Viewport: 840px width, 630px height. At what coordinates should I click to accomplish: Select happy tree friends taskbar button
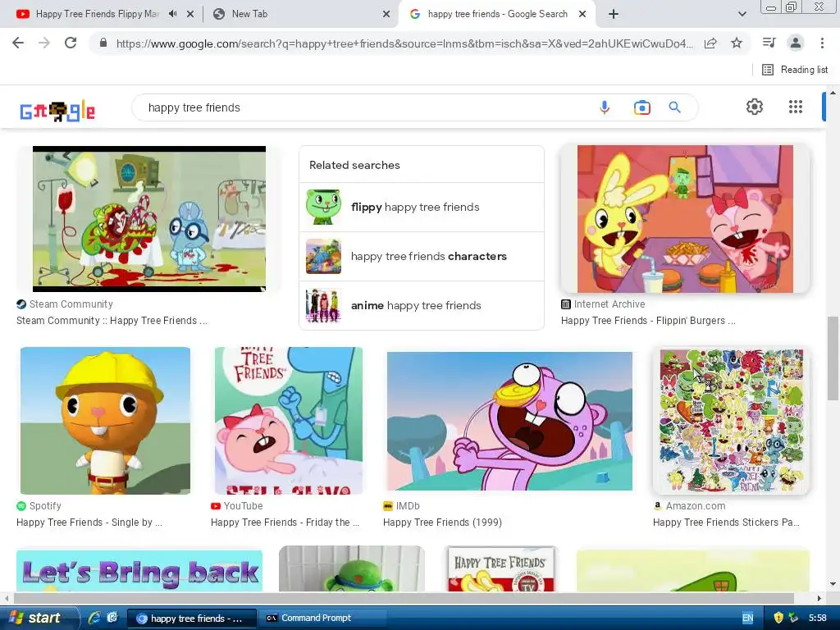tap(192, 619)
